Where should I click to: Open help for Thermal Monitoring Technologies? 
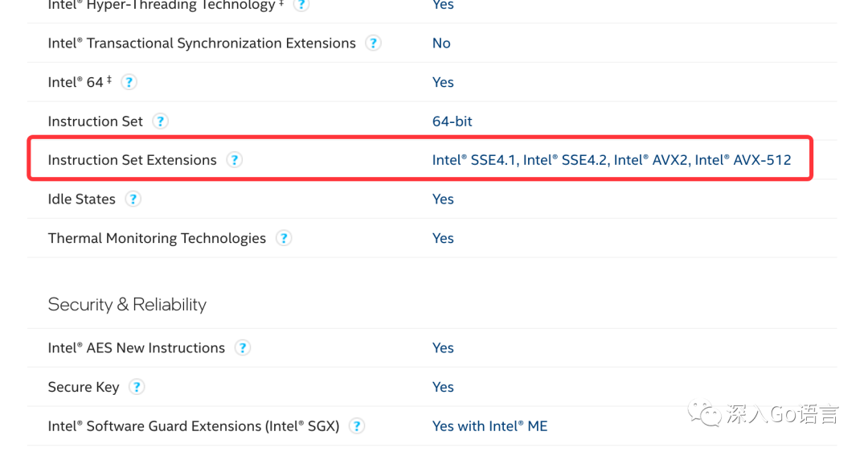(x=284, y=238)
